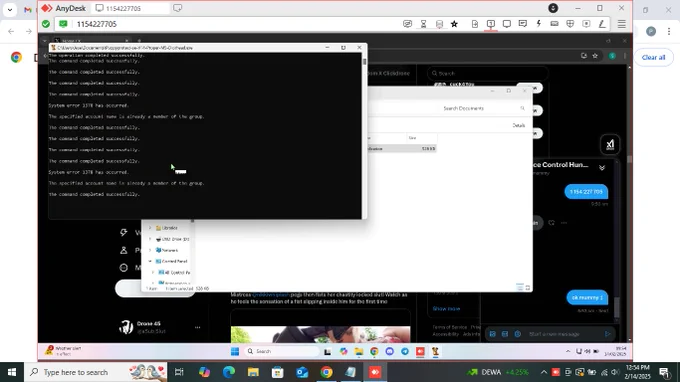Expand the Libraries tree node
This screenshot has height=382, width=680.
pos(150,228)
